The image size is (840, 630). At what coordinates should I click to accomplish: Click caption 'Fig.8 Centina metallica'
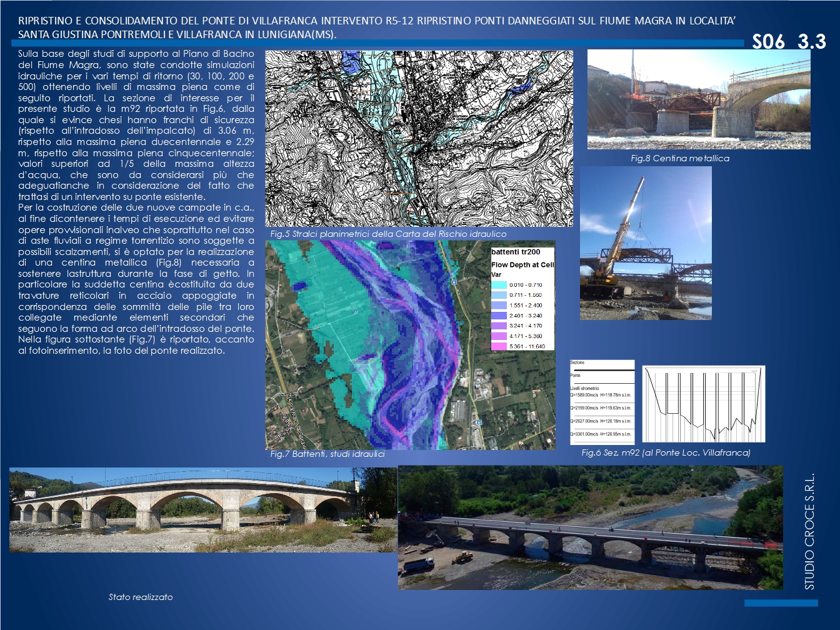tap(680, 158)
